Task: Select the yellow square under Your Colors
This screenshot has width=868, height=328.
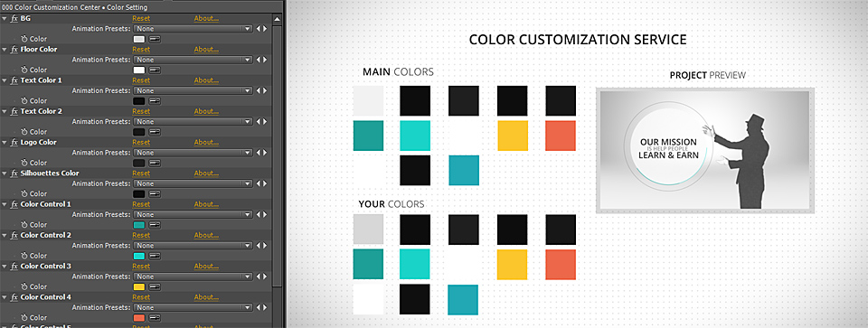Action: point(513,265)
